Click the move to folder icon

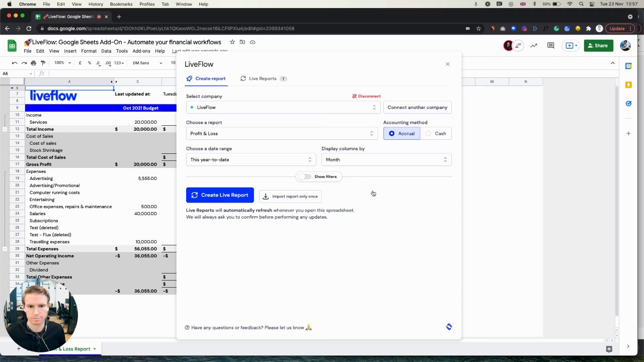[x=242, y=42]
